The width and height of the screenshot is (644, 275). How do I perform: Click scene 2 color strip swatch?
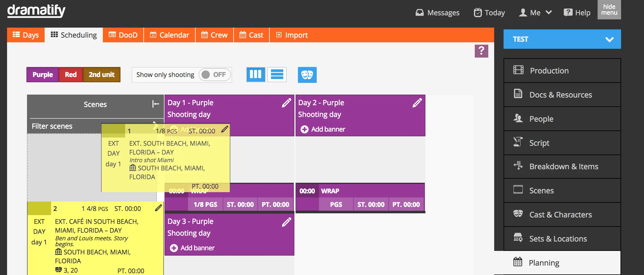(39, 208)
